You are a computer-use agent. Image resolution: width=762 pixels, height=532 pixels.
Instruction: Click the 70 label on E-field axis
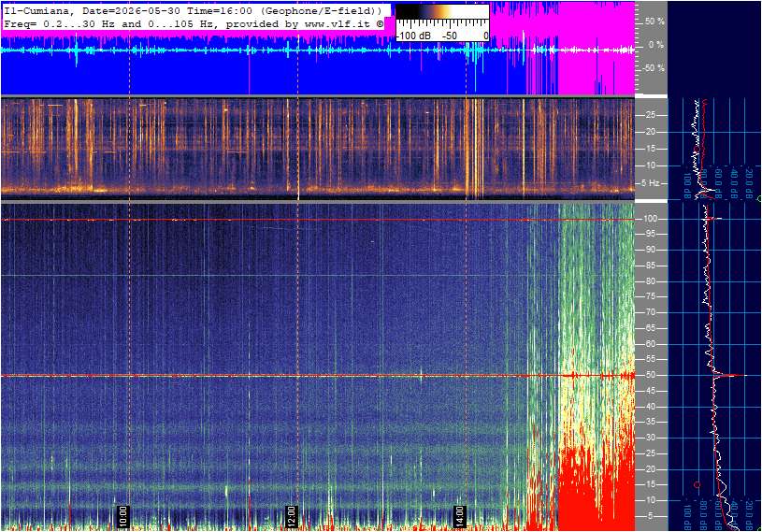[x=650, y=312]
